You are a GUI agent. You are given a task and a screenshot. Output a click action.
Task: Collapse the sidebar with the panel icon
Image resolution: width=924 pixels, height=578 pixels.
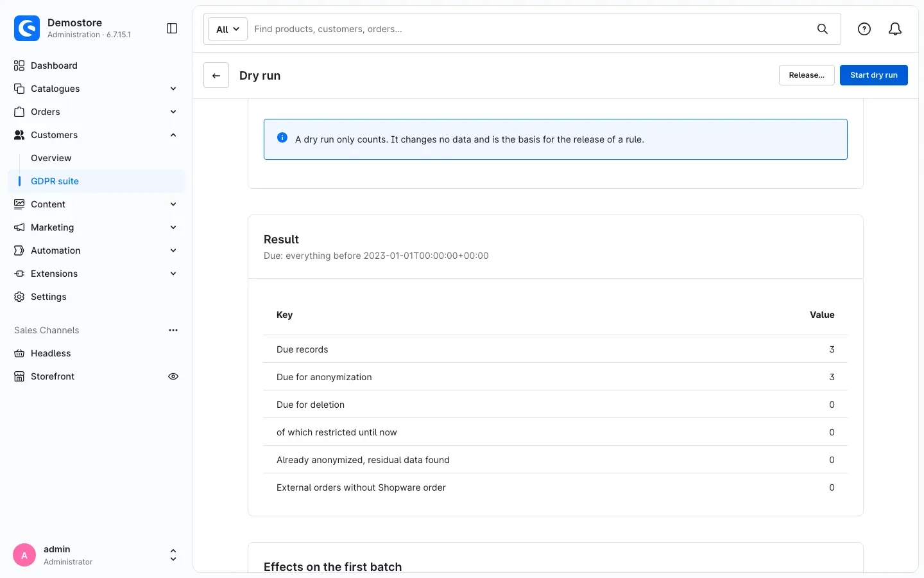172,28
